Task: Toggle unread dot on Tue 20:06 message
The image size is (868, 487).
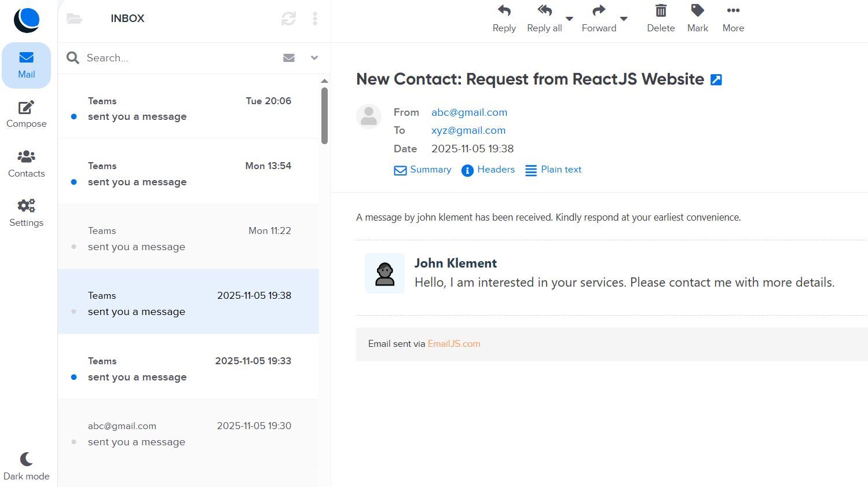Action: point(74,116)
